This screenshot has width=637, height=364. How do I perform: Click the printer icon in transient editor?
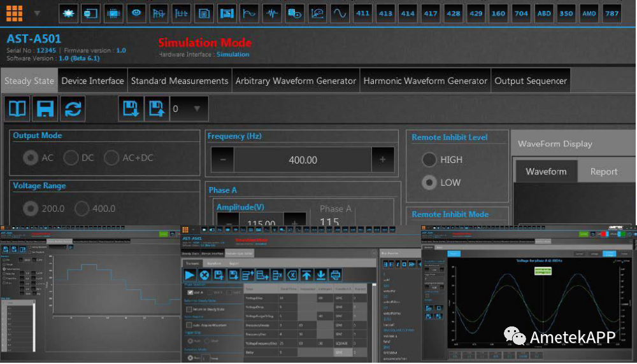point(335,275)
